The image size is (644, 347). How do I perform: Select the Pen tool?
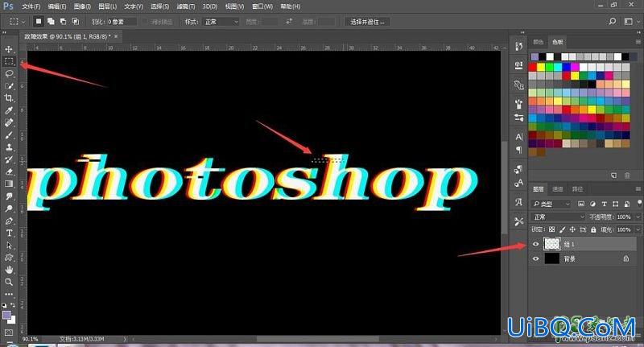coord(9,221)
